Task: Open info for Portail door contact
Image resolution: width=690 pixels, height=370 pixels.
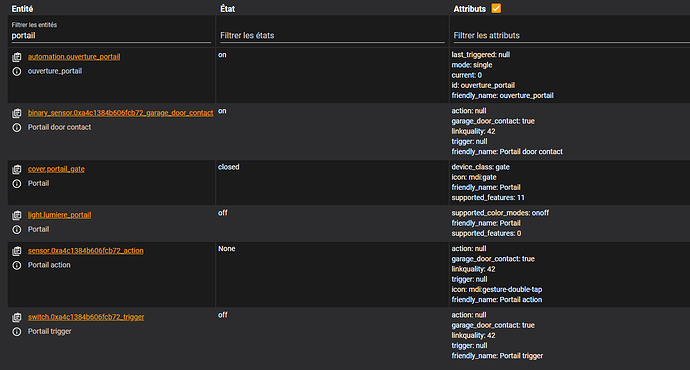Action: click(17, 128)
